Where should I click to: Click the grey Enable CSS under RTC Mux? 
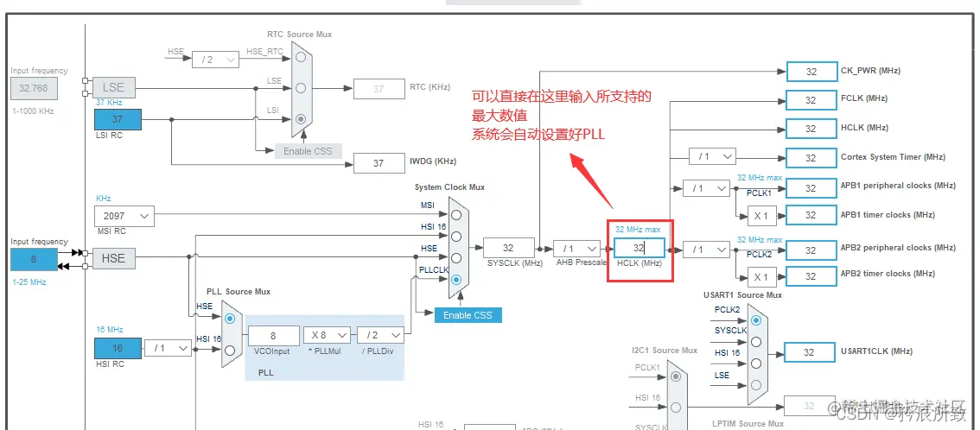(308, 151)
